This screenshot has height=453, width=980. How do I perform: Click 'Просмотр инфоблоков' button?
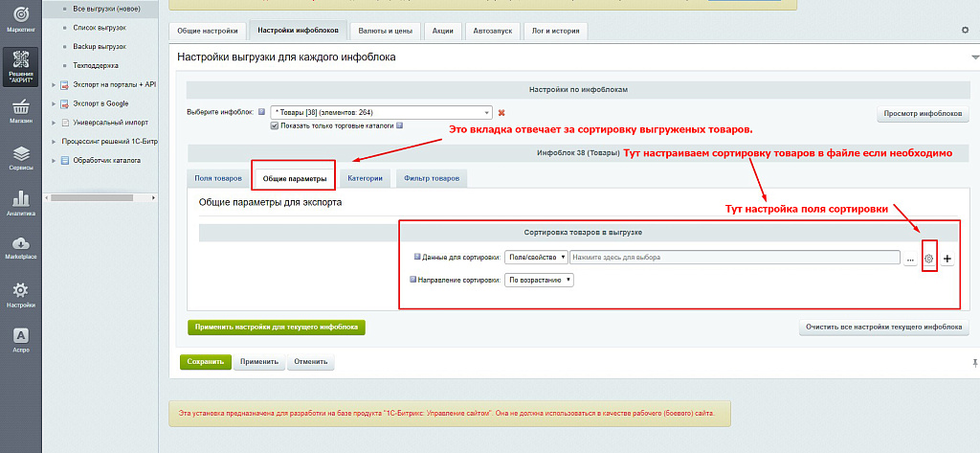point(923,114)
